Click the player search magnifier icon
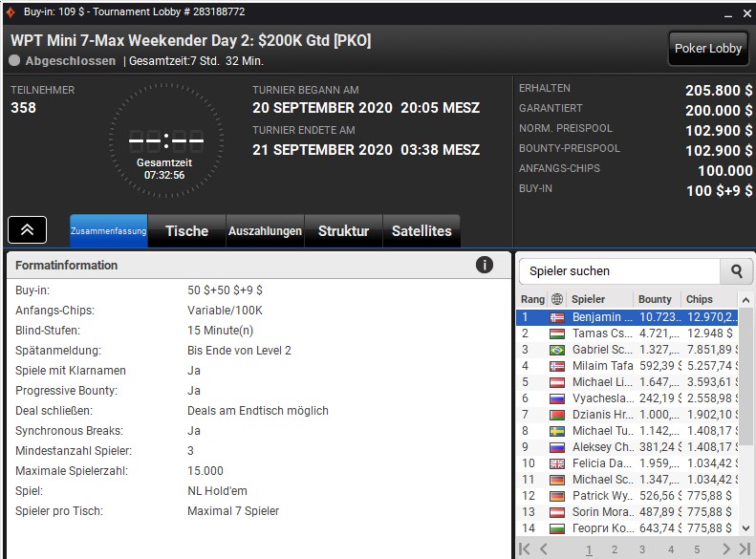Screen dimensions: 756x559 736,271
